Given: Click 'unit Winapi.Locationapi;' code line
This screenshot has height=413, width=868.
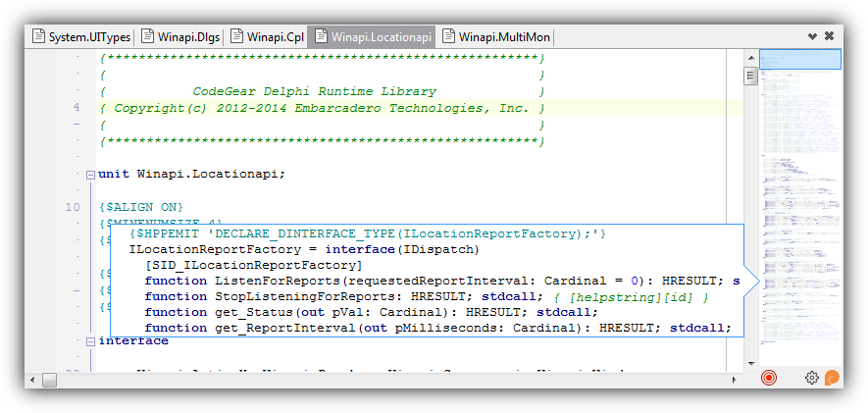Looking at the screenshot, I should pyautogui.click(x=191, y=175).
